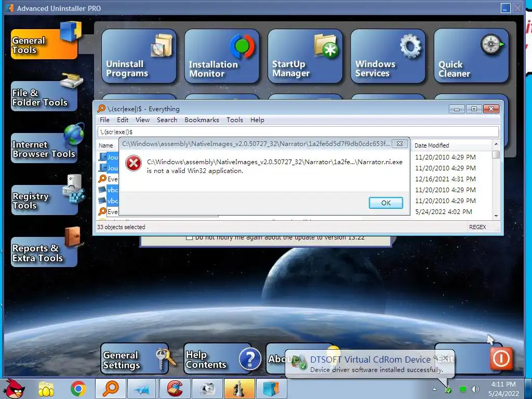
Task: Close the Win32 error dialog
Action: pyautogui.click(x=400, y=144)
